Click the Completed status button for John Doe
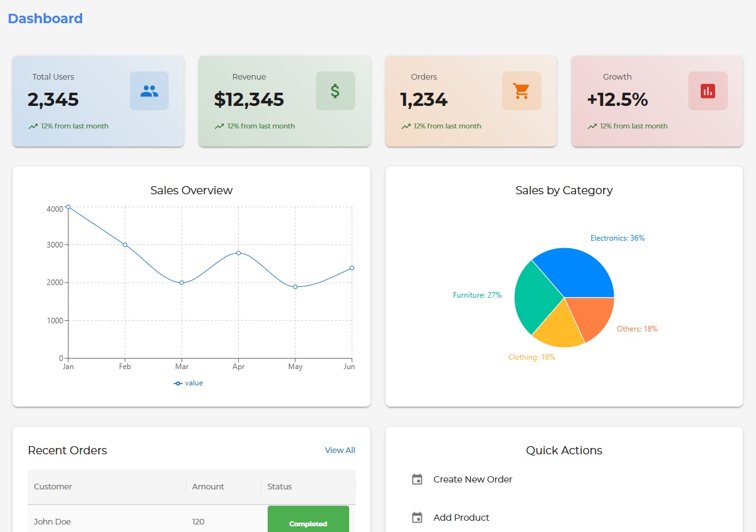Image resolution: width=756 pixels, height=532 pixels. 308,524
